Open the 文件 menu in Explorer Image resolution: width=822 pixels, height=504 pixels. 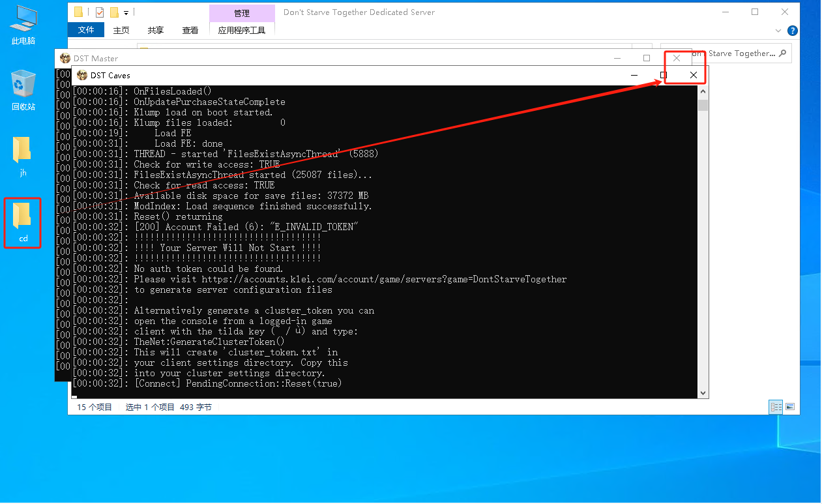tap(86, 30)
